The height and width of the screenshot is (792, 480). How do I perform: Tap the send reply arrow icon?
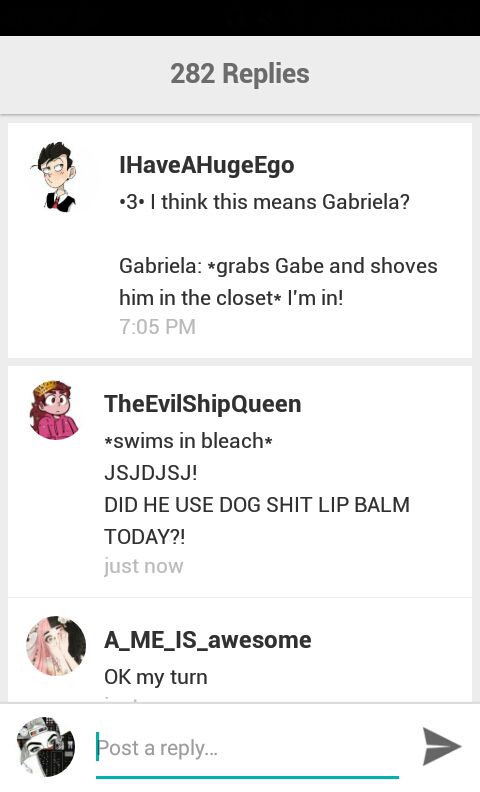tap(442, 746)
